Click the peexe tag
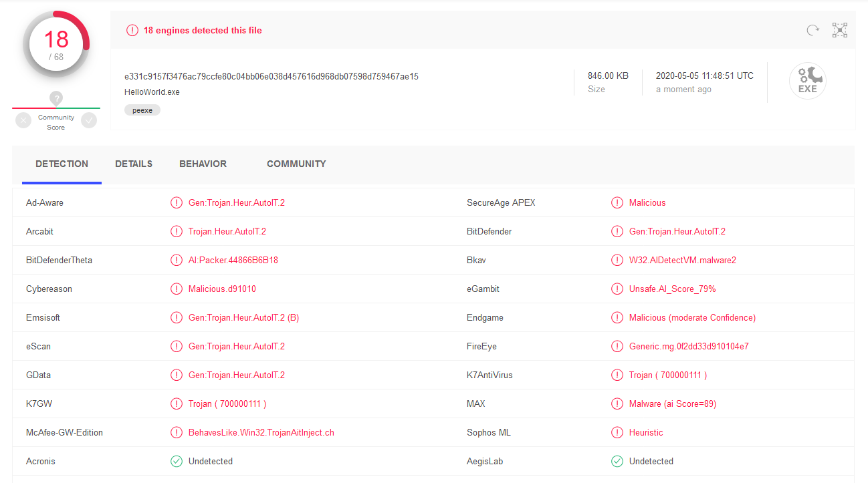The image size is (868, 483). point(142,110)
